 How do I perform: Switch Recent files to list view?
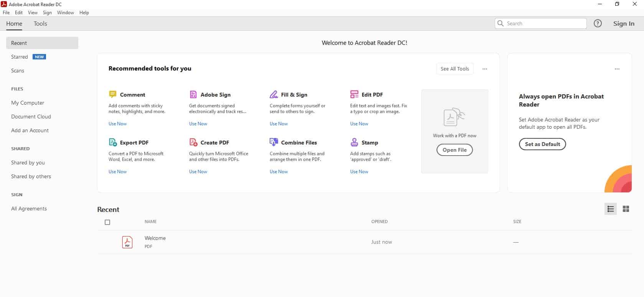pos(611,209)
